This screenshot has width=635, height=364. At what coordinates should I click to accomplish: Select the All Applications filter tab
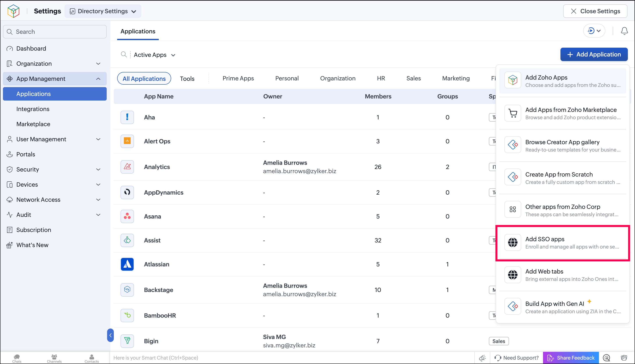point(144,79)
